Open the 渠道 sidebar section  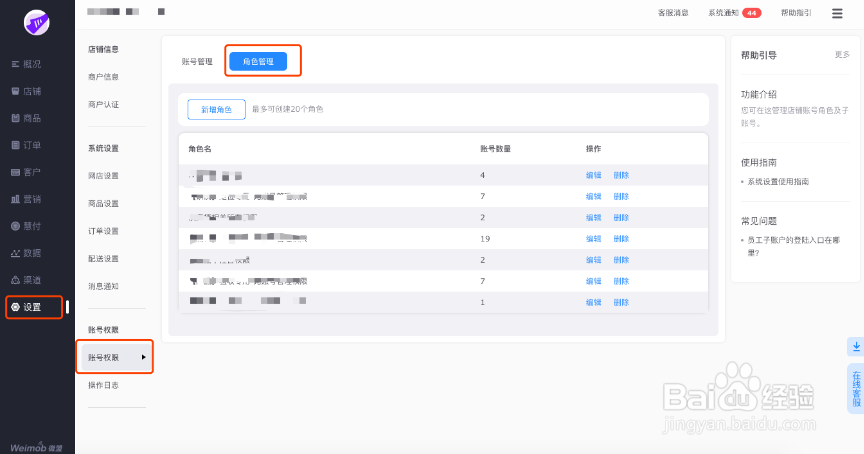(x=26, y=280)
